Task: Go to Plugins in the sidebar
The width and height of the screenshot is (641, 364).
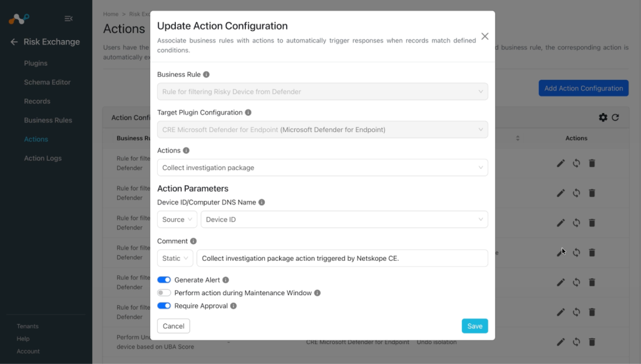Action: pyautogui.click(x=36, y=63)
